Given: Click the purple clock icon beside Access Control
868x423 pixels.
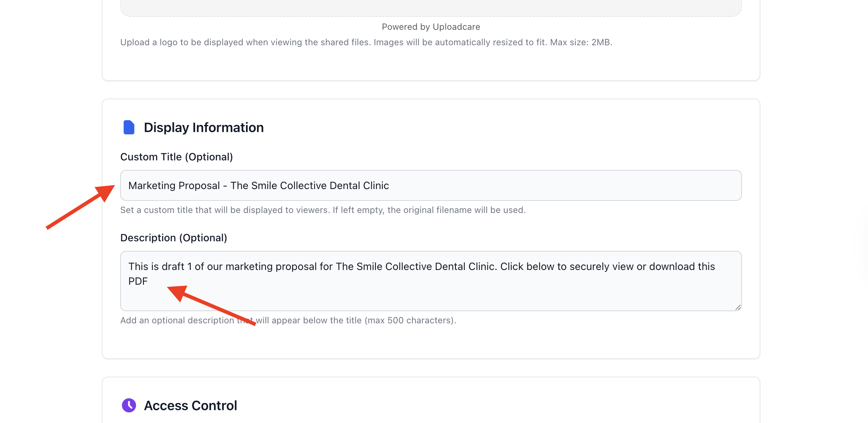Looking at the screenshot, I should pyautogui.click(x=129, y=405).
